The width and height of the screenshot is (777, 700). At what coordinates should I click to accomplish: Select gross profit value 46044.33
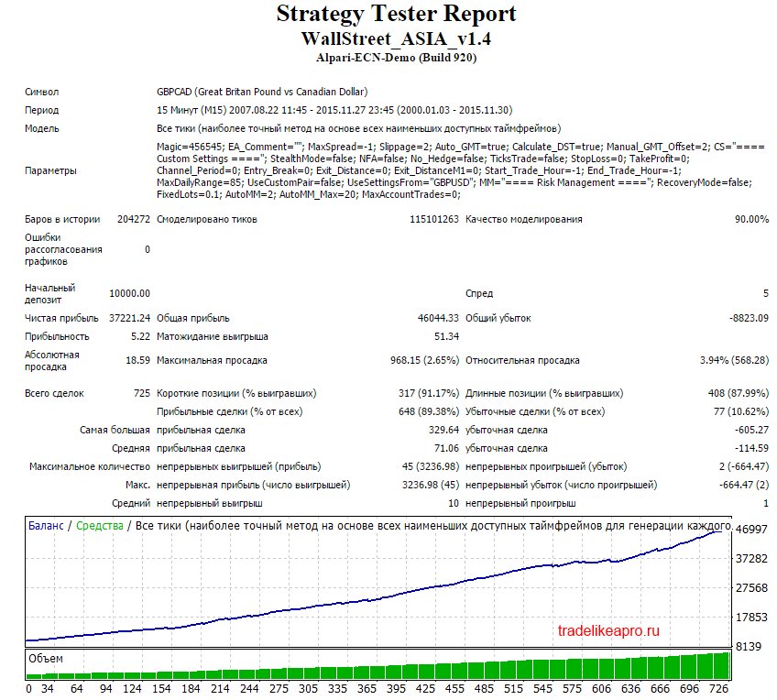point(438,318)
